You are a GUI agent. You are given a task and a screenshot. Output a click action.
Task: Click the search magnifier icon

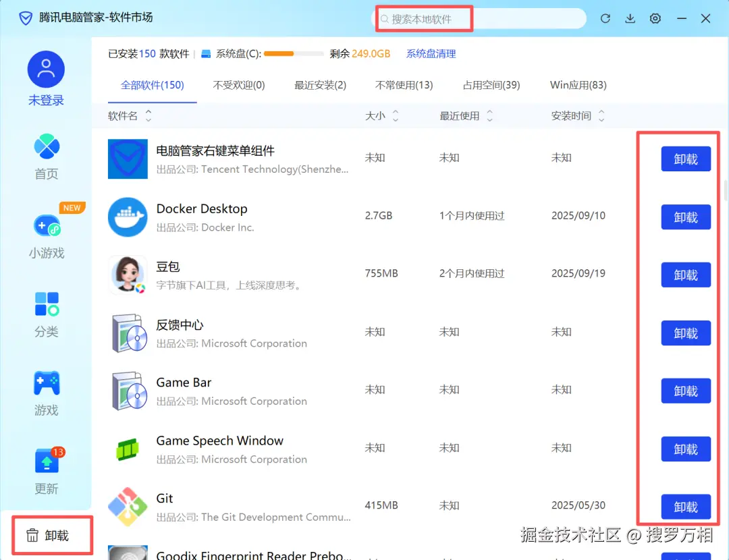[x=385, y=19]
